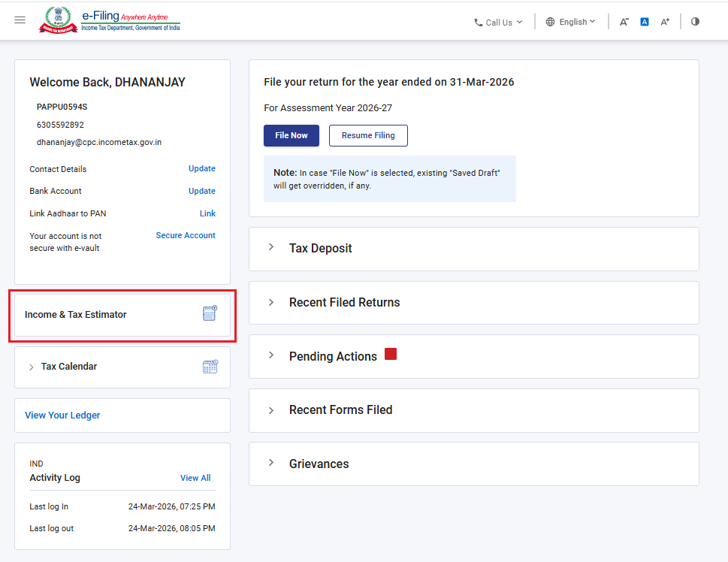Viewport: 728px width, 562px height.
Task: Click Link for Aadhaar to PAN
Action: coord(207,213)
